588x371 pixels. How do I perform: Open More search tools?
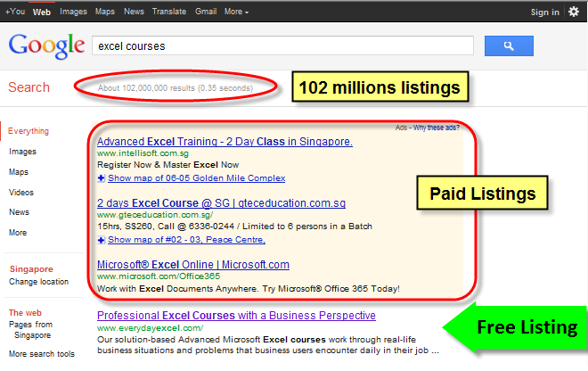coord(42,354)
